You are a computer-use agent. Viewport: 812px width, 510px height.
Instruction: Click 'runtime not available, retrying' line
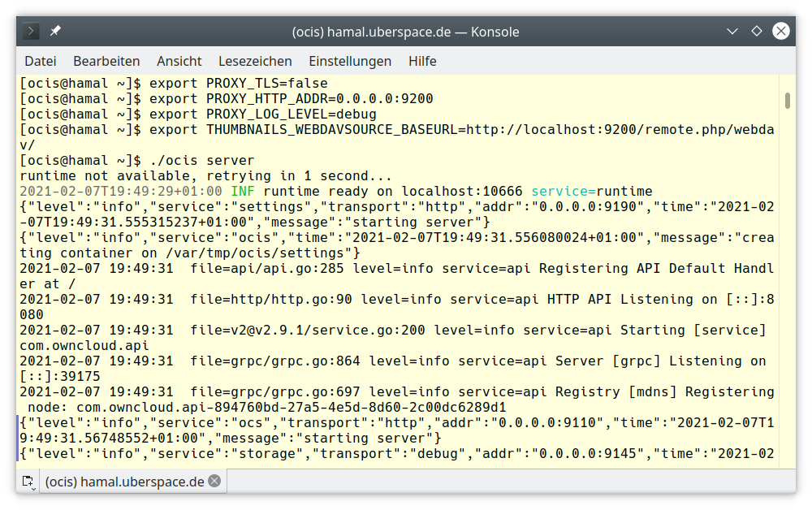[206, 176]
